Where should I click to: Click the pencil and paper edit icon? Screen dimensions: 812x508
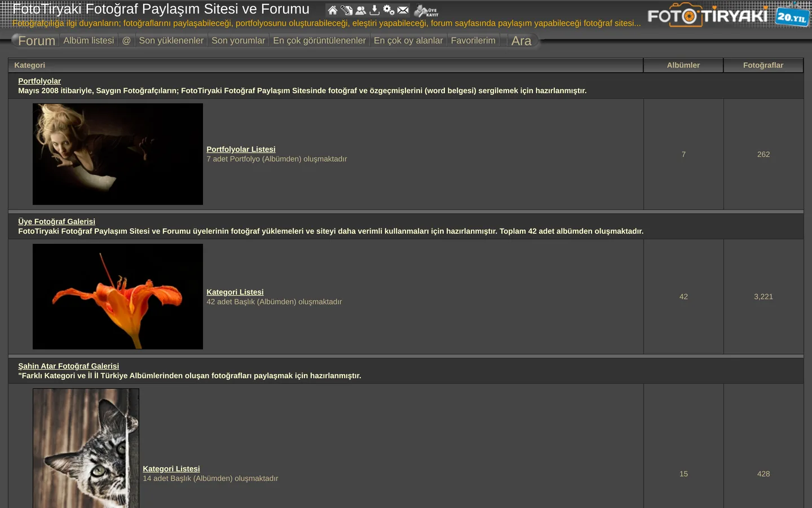(x=347, y=10)
